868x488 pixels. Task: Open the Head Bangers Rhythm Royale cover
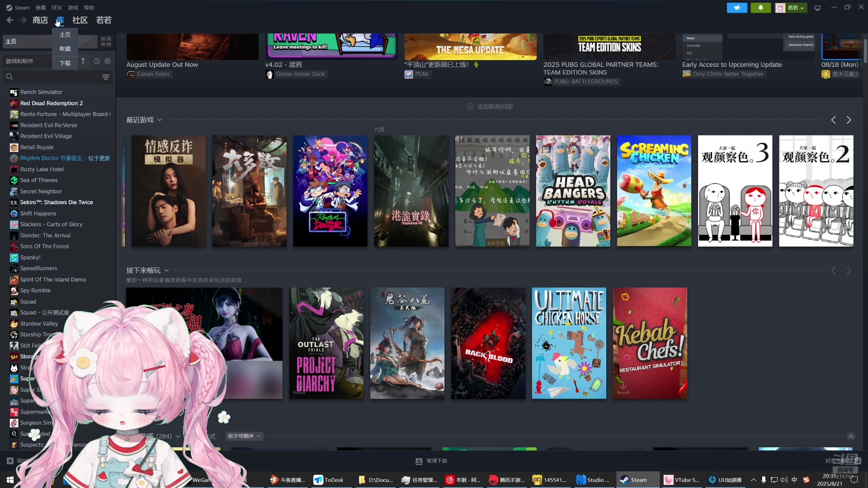coord(573,191)
